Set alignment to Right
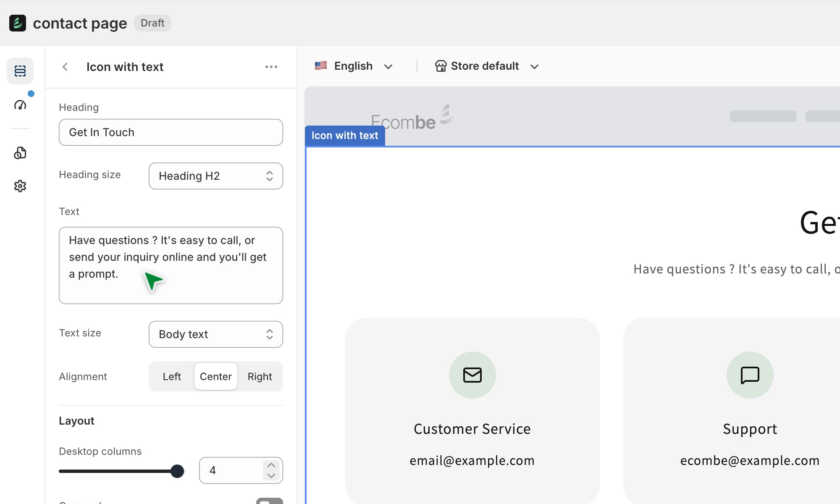840x504 pixels. [x=260, y=376]
